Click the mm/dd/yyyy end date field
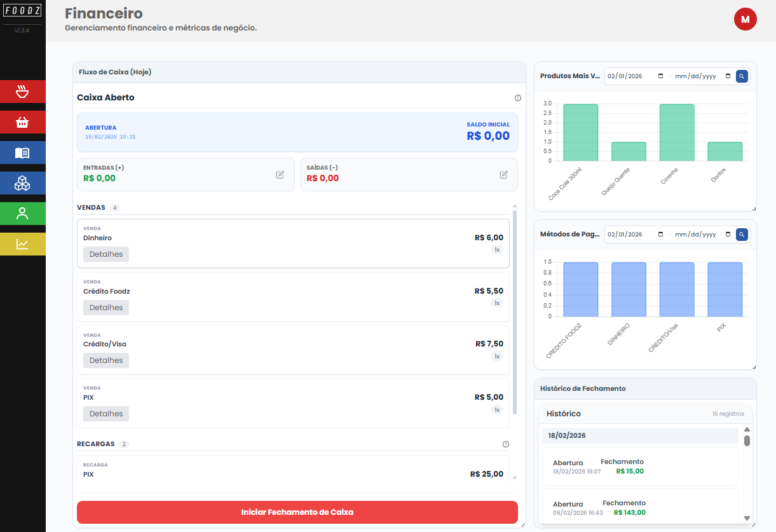The height and width of the screenshot is (532, 776). (697, 76)
